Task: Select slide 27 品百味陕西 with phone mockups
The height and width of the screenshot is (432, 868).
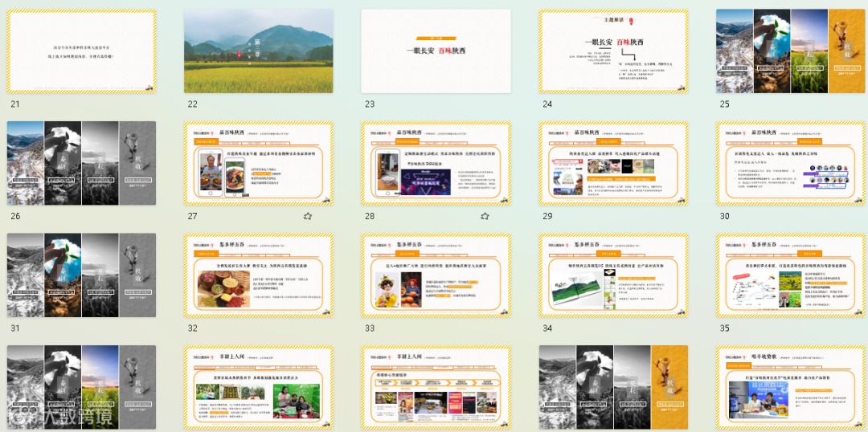Action: (x=259, y=163)
